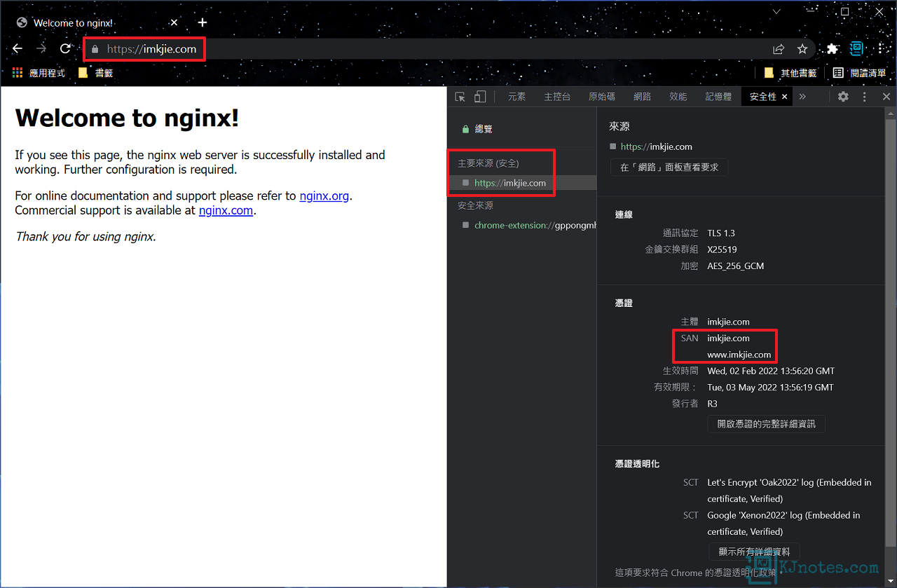Click 在「網路」面板查看要求 button
Viewport: 897px width, 588px height.
click(x=669, y=167)
